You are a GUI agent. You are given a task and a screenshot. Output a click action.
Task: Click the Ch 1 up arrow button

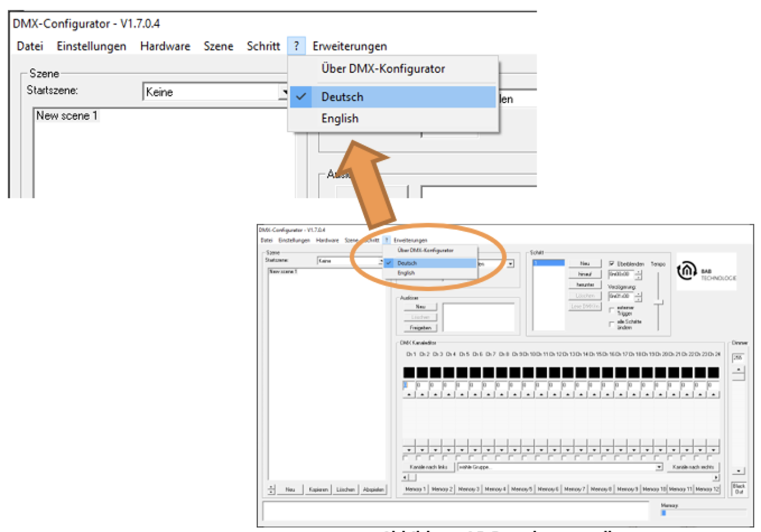pyautogui.click(x=409, y=395)
